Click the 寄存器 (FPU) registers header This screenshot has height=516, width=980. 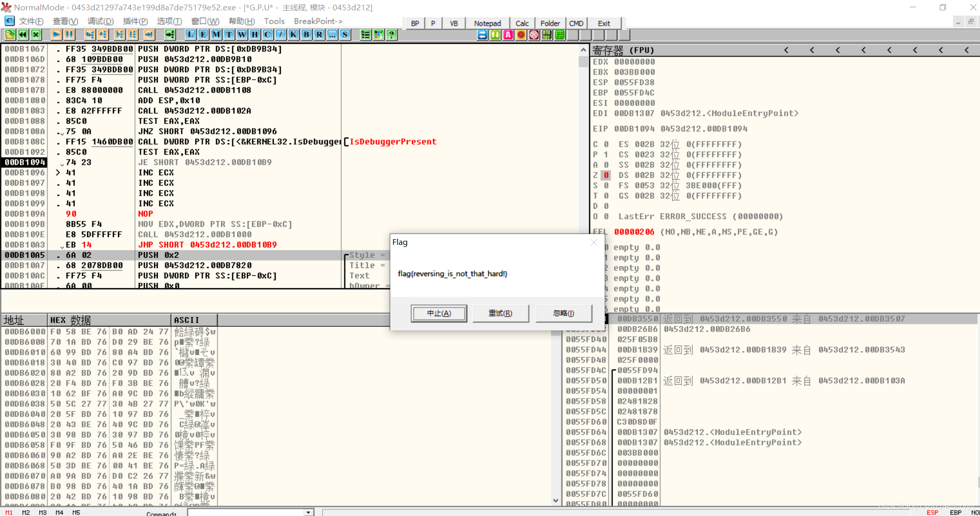pos(623,50)
